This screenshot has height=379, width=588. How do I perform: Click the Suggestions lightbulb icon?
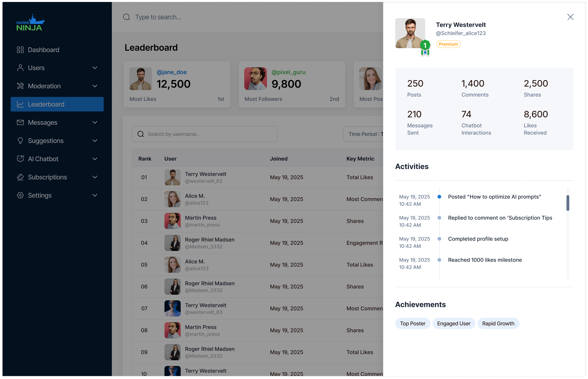point(20,141)
